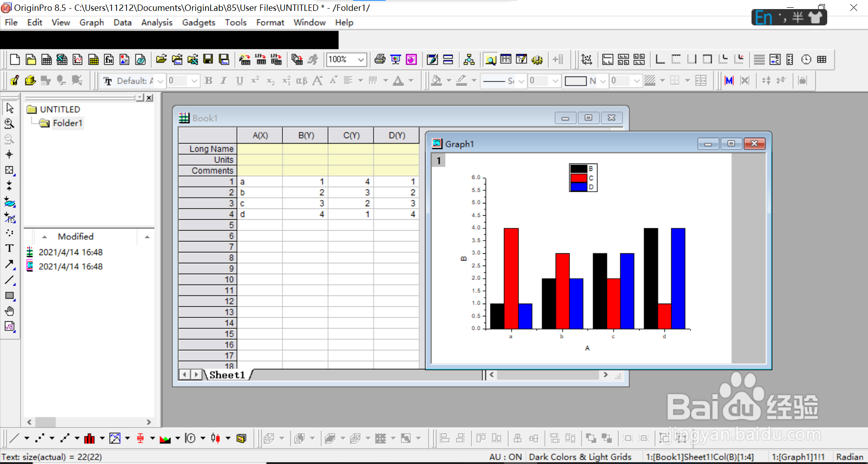Select the Pan hand tool
Screen dimensions: 868x464
pos(10,311)
